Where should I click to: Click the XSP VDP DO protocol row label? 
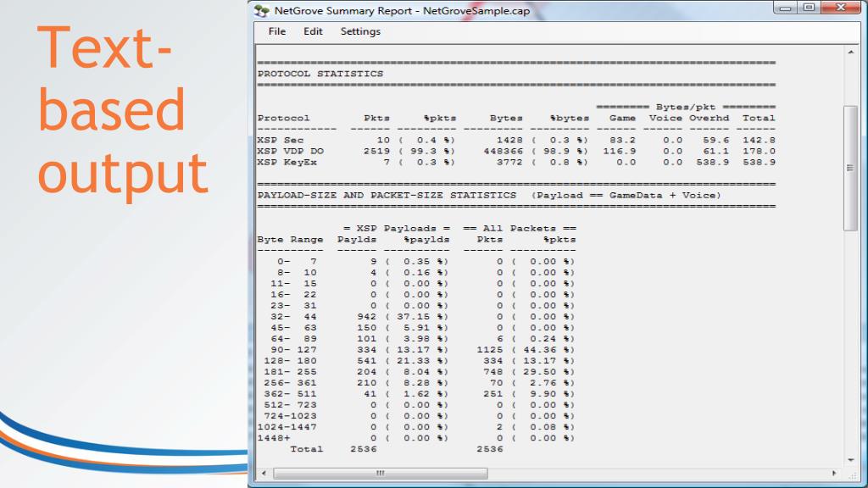click(x=290, y=151)
